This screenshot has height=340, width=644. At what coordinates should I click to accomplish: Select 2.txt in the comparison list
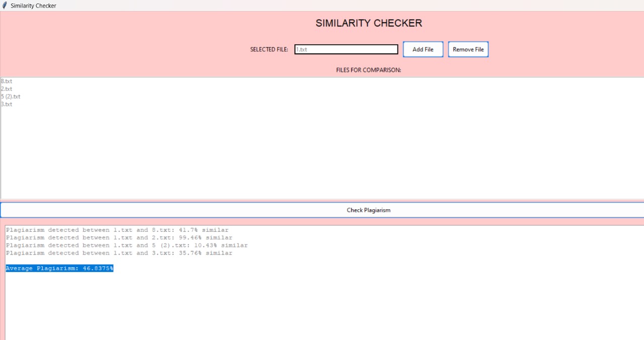pyautogui.click(x=7, y=89)
